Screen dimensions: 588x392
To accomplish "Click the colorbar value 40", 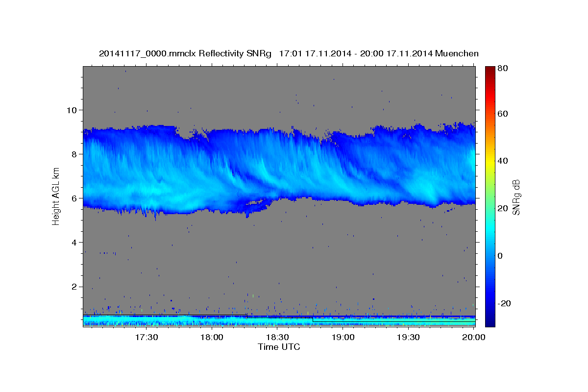I will point(502,161).
